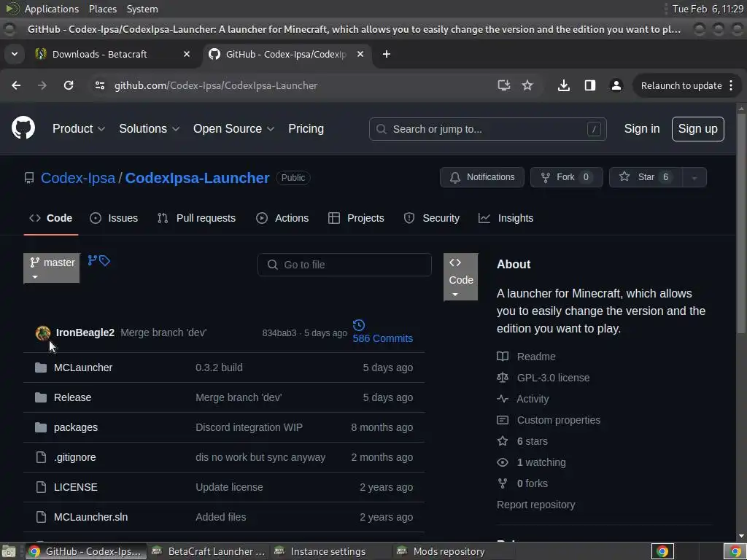The image size is (747, 560).
Task: Click the .gitignore file icon
Action: pos(42,457)
